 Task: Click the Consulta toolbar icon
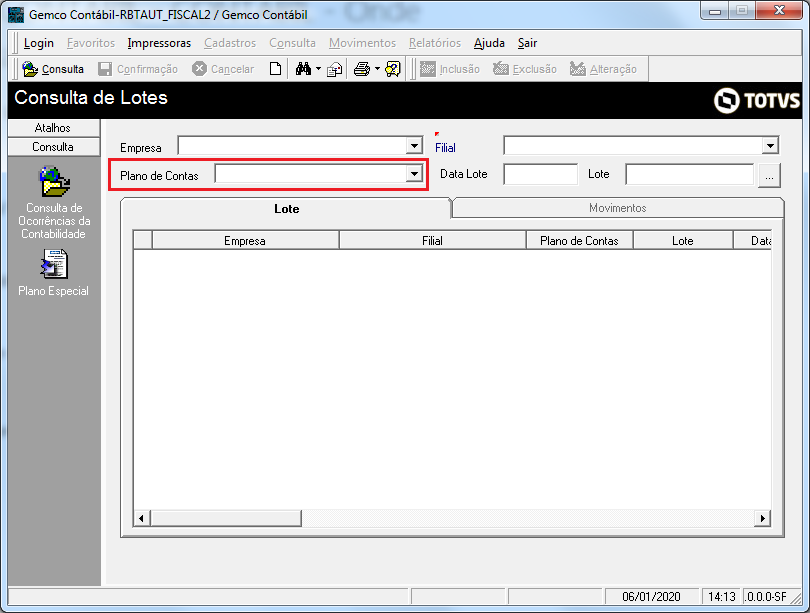tap(30, 69)
